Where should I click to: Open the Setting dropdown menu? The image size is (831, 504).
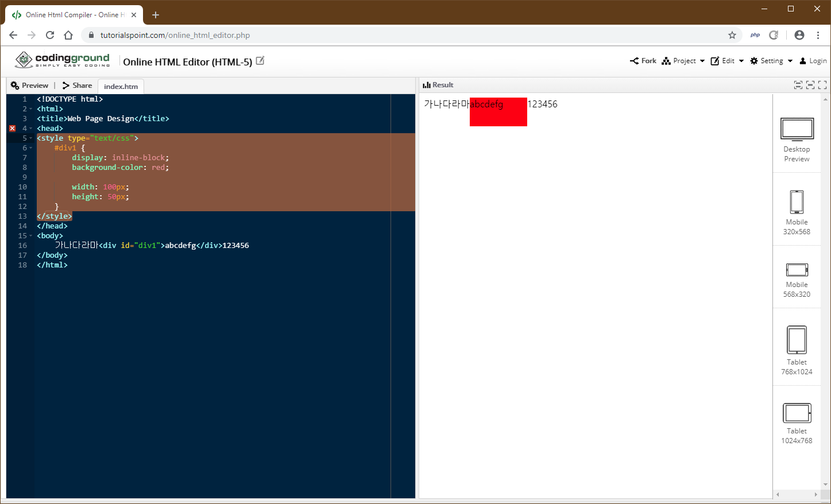click(771, 61)
